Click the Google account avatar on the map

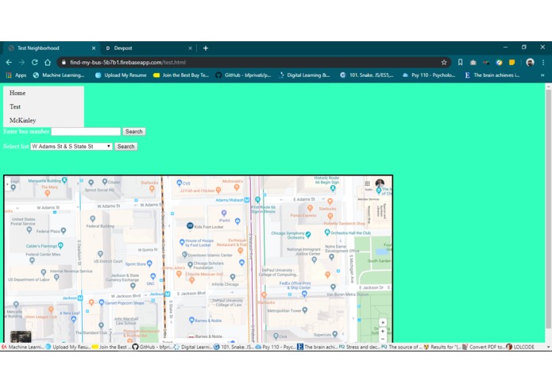tap(380, 183)
